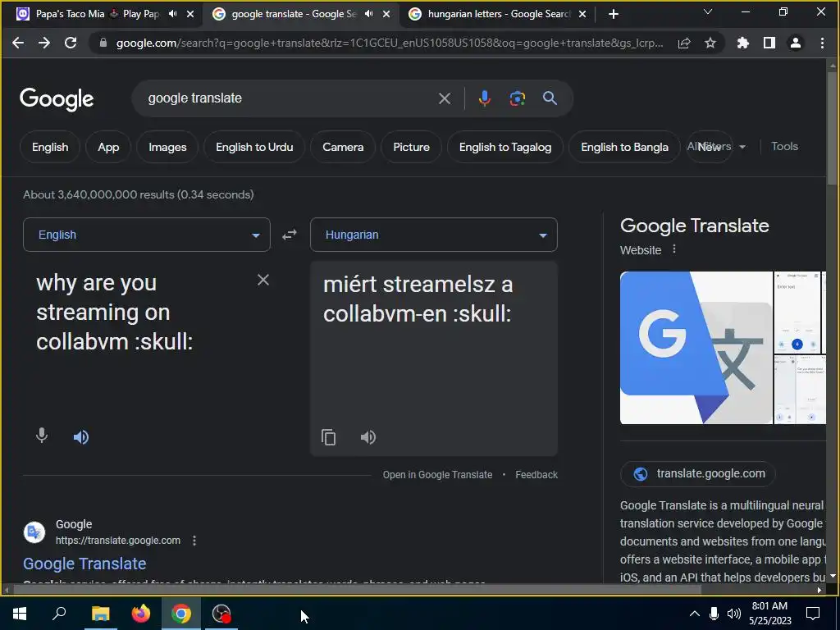Select the Camera filter chip
Screen dimensions: 840x630
tap(343, 147)
